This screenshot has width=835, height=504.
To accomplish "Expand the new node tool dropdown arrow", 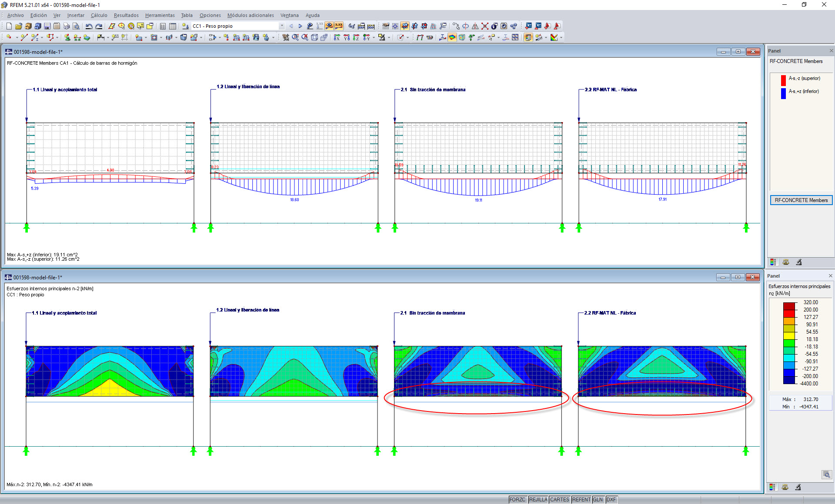I will point(17,38).
